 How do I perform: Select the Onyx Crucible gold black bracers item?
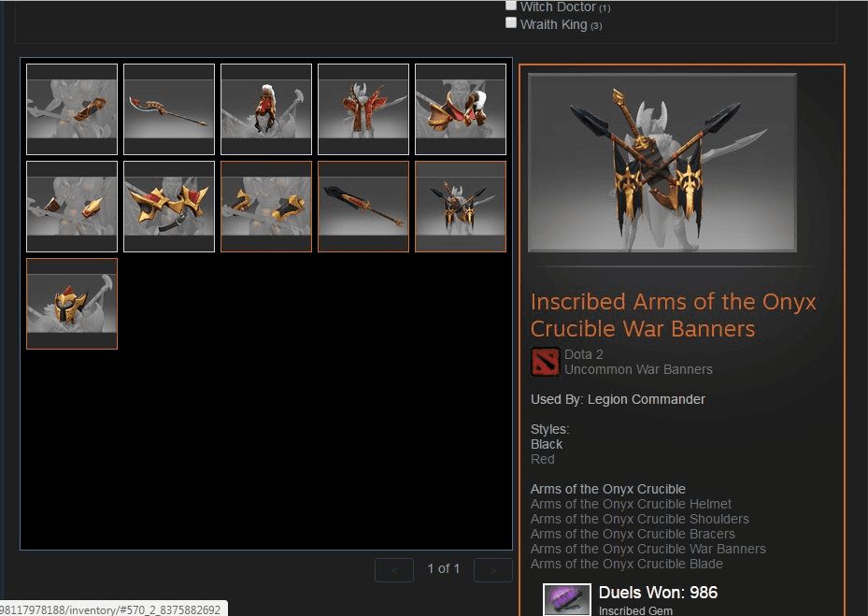click(x=266, y=207)
